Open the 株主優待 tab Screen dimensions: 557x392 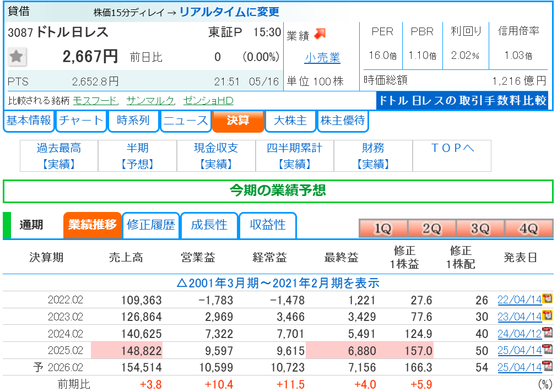click(343, 121)
